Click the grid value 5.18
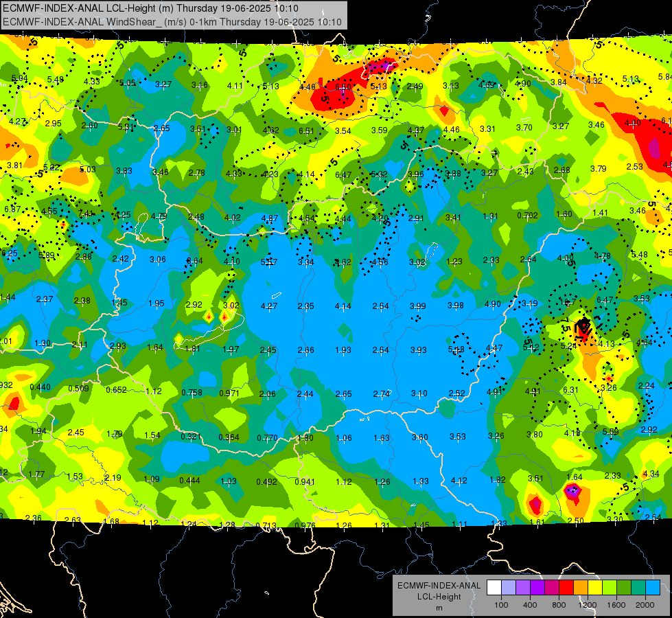Screen dimensions: 672x618 pyautogui.click(x=456, y=350)
